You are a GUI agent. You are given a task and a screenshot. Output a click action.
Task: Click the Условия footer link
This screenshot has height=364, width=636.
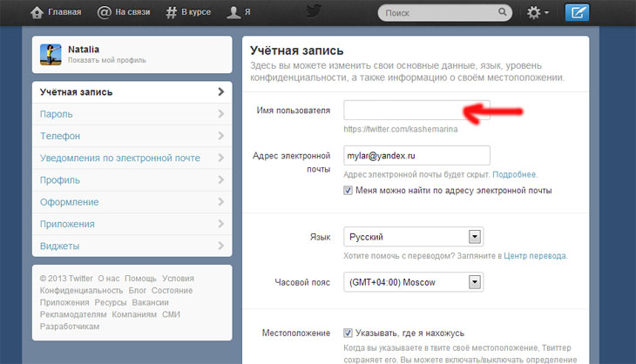[x=178, y=279]
